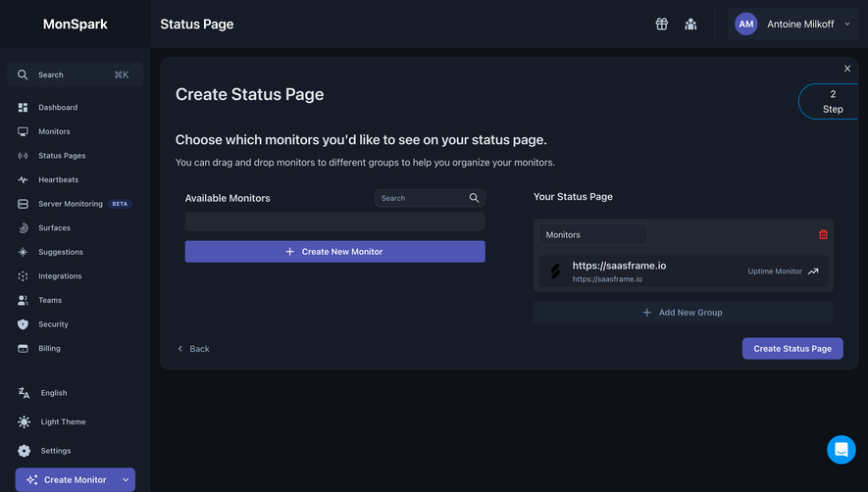Open Server Monitoring in the sidebar
Screen dimensions: 868x492
click(71, 204)
